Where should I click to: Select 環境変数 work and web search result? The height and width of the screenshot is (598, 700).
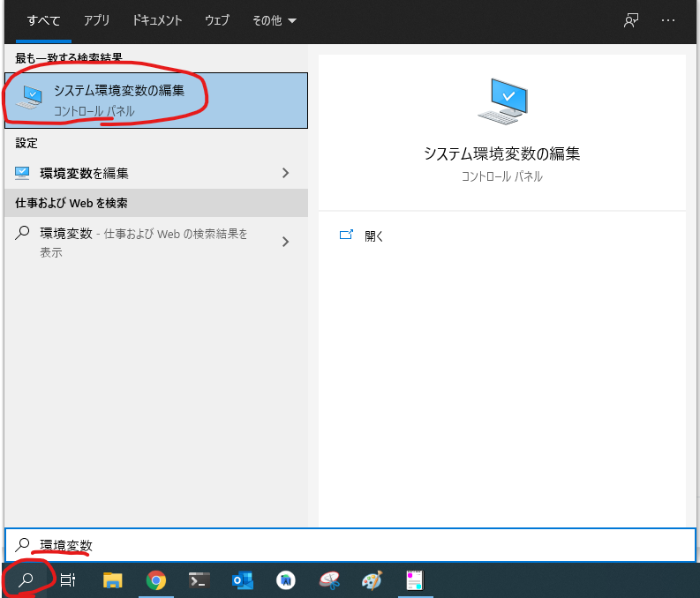point(156,243)
